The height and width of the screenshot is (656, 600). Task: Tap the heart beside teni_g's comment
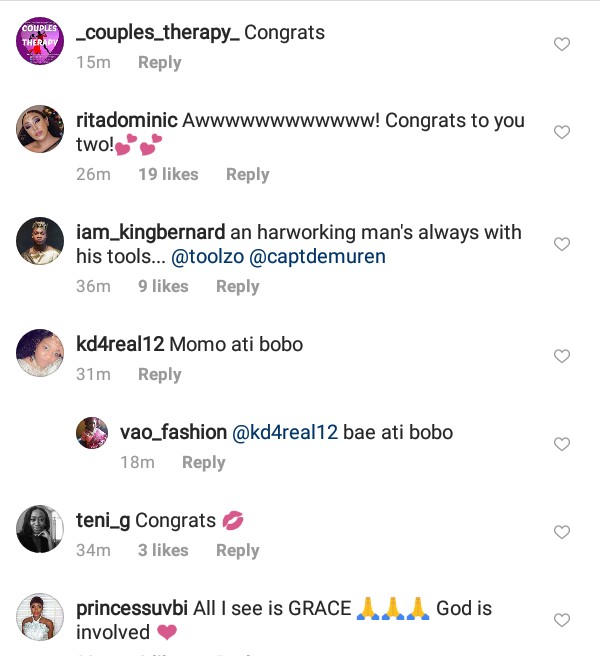(x=562, y=532)
